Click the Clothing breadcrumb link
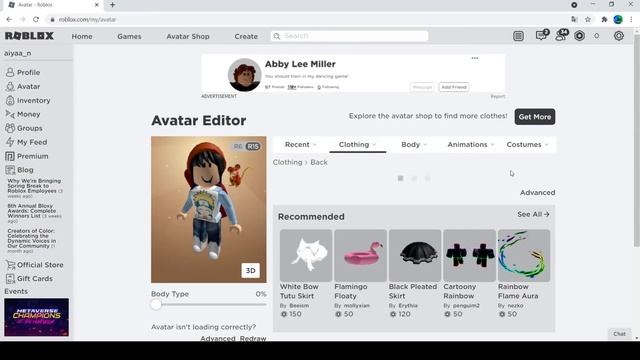This screenshot has height=360, width=640. point(287,162)
